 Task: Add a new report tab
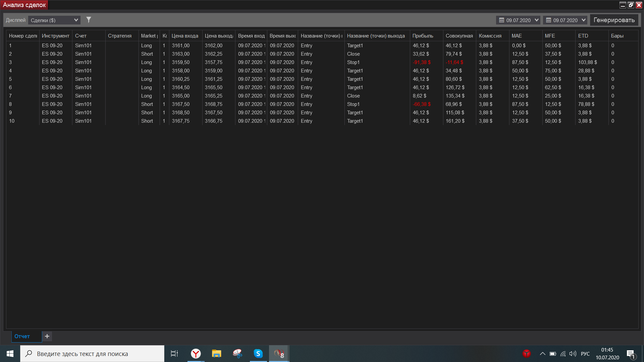[47, 336]
